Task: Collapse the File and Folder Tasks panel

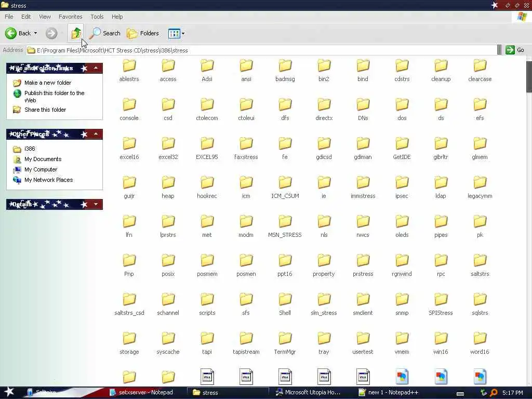Action: [x=96, y=68]
